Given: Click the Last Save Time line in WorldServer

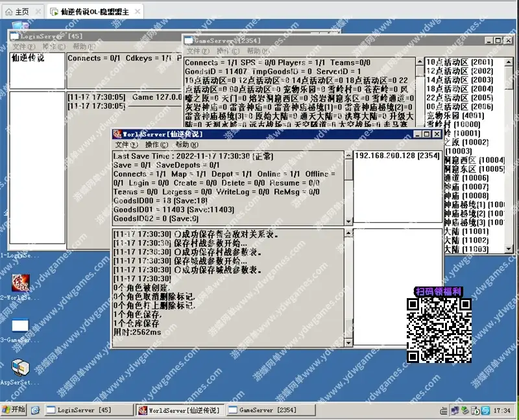Looking at the screenshot, I should click(x=193, y=156).
